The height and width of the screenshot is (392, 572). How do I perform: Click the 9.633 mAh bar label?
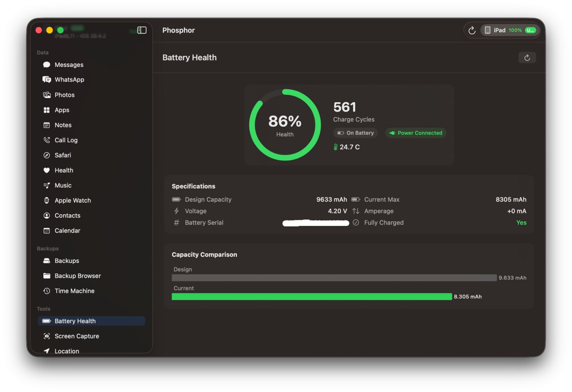(x=513, y=278)
